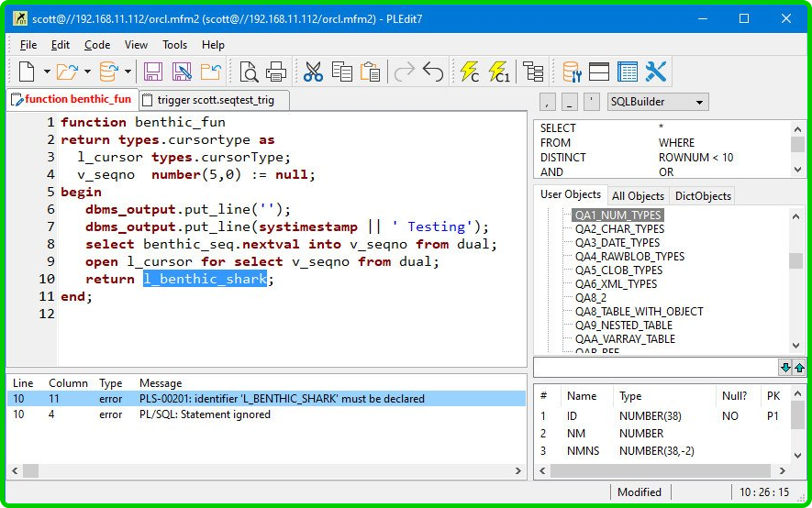
Task: Select QA8_TABLE_WITH_OBJECT in the object tree
Action: (x=639, y=312)
